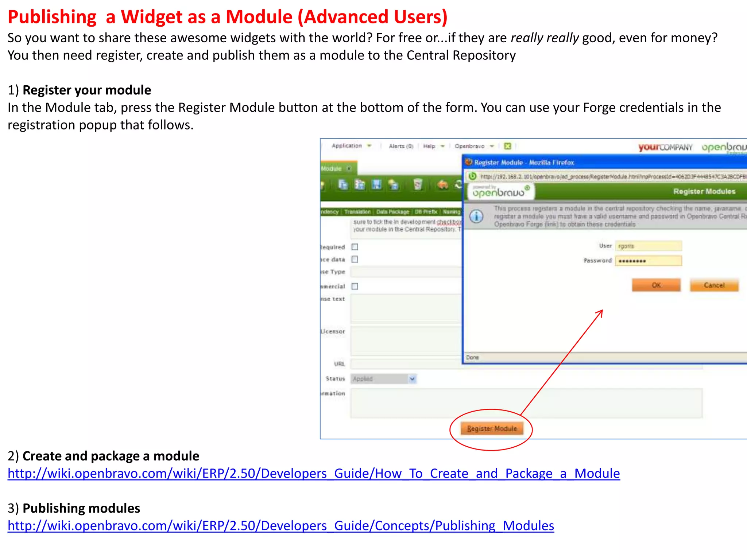Open the Openbravo dropdown menu
The width and height of the screenshot is (747, 560).
click(x=474, y=146)
